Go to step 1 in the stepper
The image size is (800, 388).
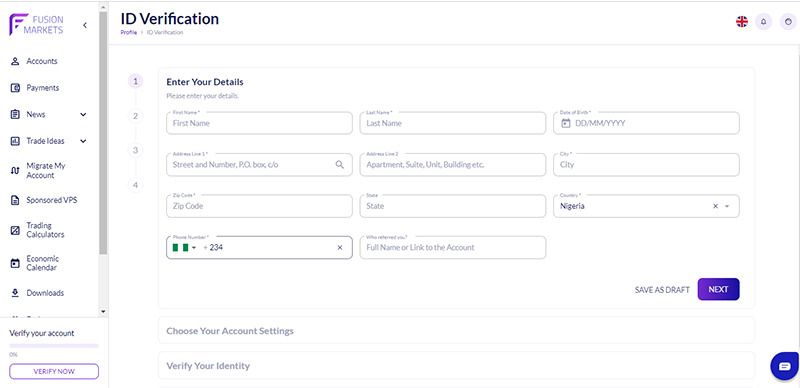pos(136,81)
